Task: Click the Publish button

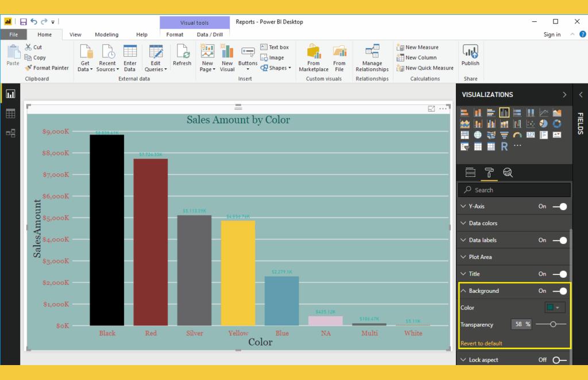Action: click(470, 55)
